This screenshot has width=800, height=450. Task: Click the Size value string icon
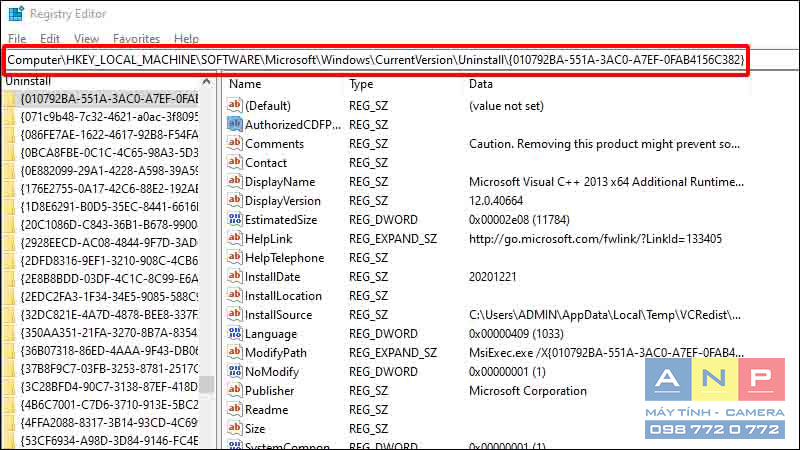(x=235, y=428)
